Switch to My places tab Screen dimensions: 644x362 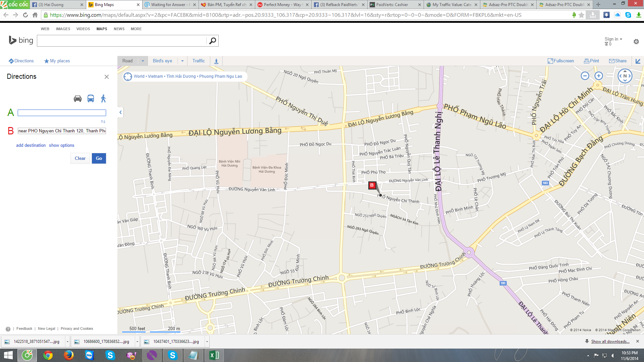point(57,61)
